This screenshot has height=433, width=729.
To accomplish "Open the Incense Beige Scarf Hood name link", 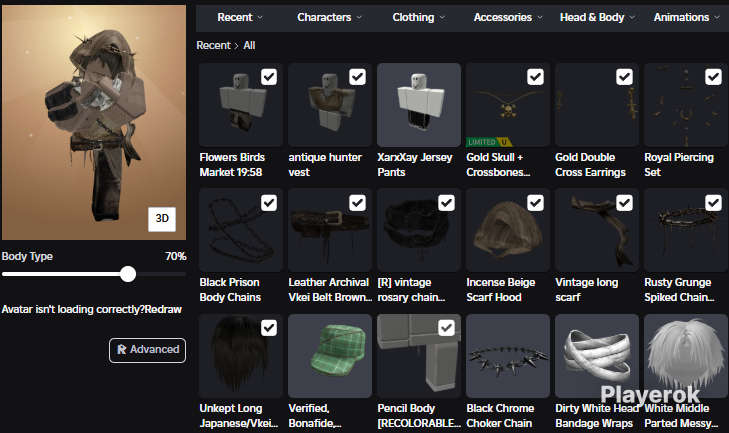I will pyautogui.click(x=501, y=290).
